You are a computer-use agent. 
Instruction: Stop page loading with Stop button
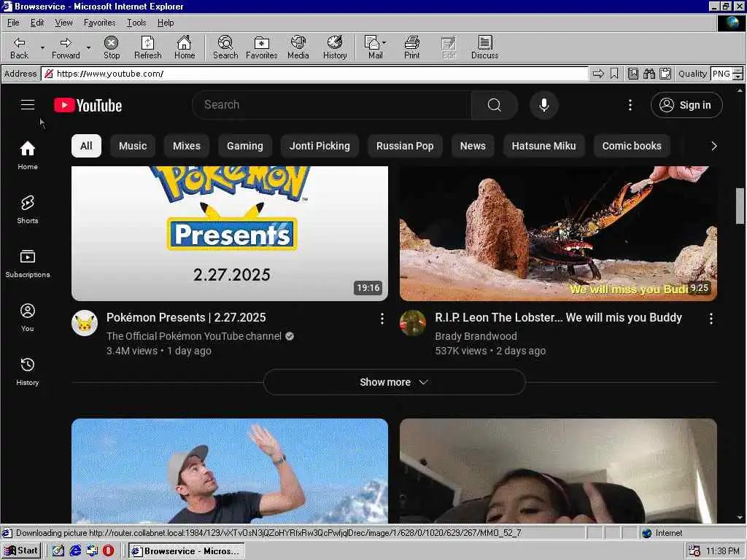coord(112,47)
